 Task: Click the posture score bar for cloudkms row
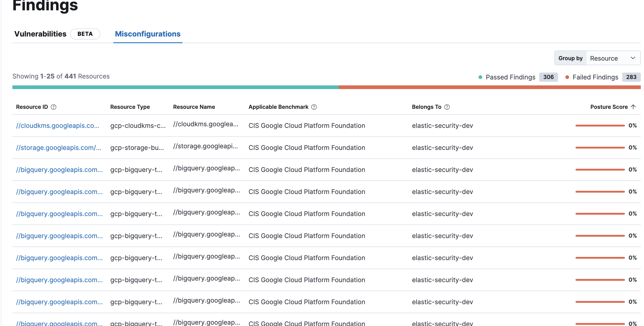click(600, 126)
